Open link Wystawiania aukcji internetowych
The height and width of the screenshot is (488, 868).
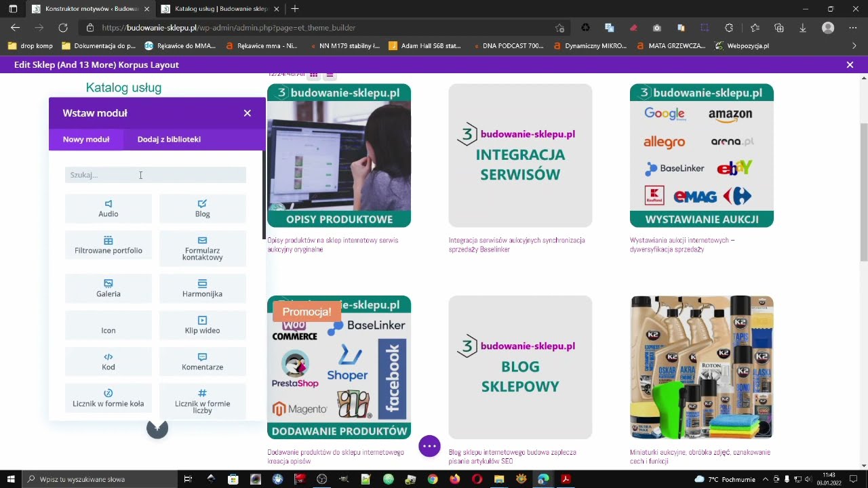pyautogui.click(x=682, y=245)
